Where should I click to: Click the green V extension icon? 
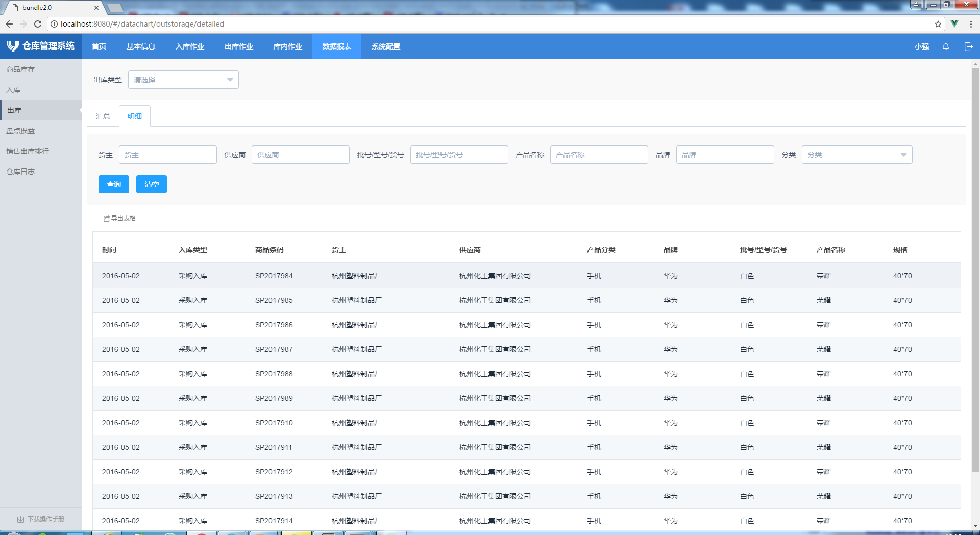click(954, 24)
